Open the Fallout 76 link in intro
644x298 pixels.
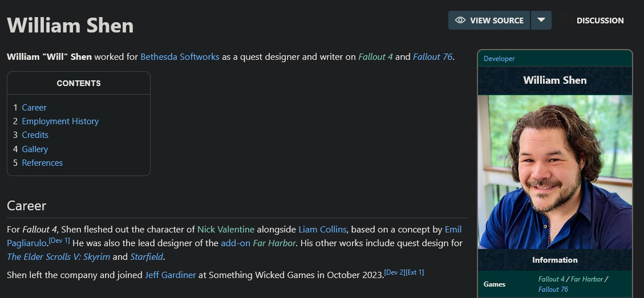coord(432,56)
